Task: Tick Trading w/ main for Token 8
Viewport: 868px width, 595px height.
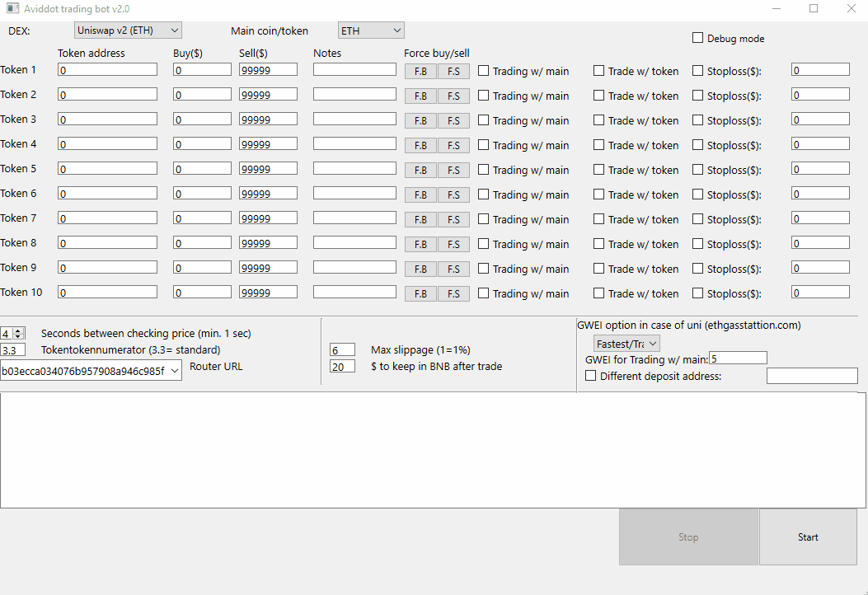Action: click(x=483, y=244)
